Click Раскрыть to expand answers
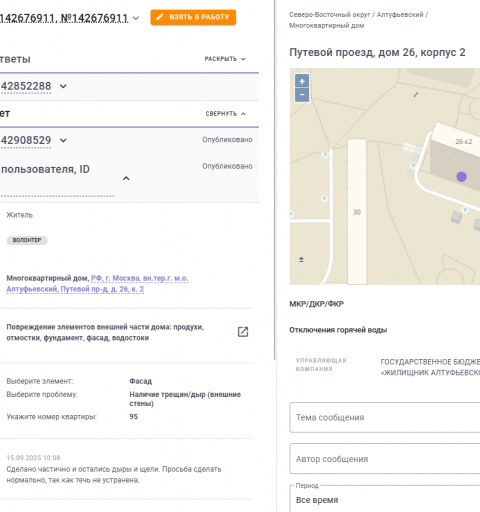This screenshot has width=480, height=512. tap(225, 59)
